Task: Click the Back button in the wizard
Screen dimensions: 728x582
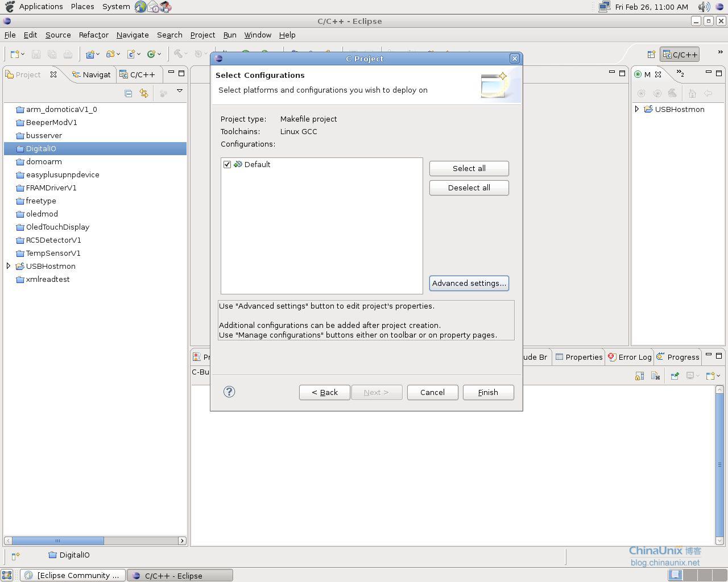Action: (x=325, y=392)
